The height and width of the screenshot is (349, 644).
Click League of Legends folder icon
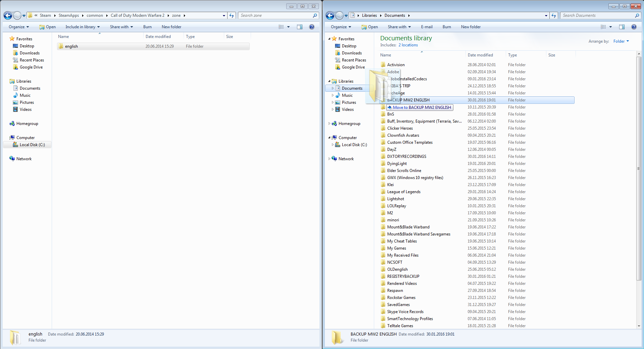[x=383, y=192]
